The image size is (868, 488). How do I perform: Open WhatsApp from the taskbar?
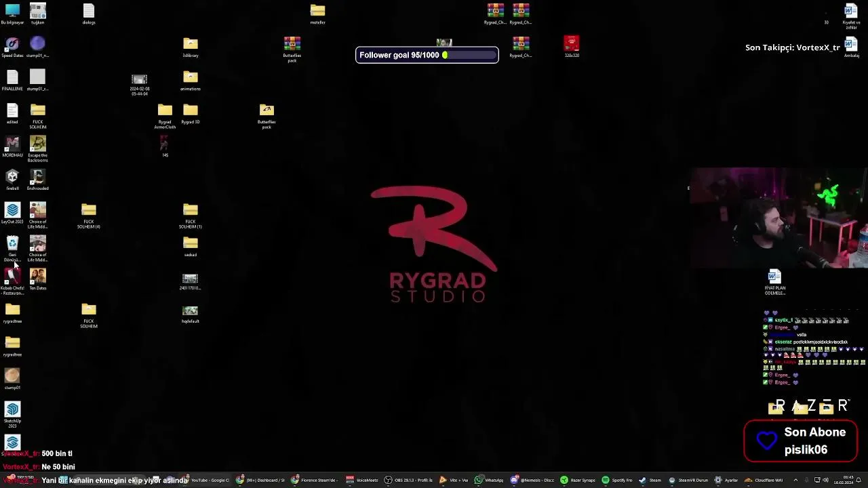[x=489, y=480]
